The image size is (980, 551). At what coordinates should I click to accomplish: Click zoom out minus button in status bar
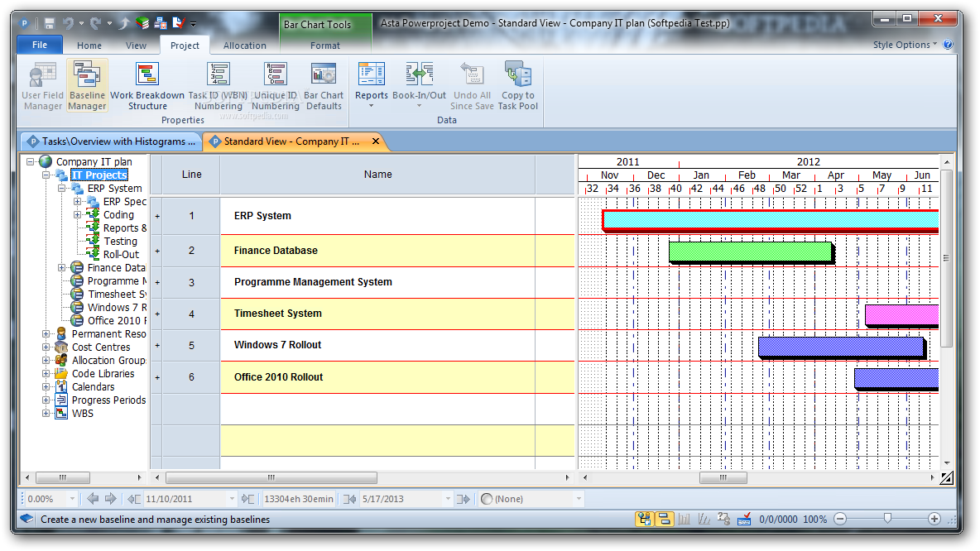(x=841, y=519)
